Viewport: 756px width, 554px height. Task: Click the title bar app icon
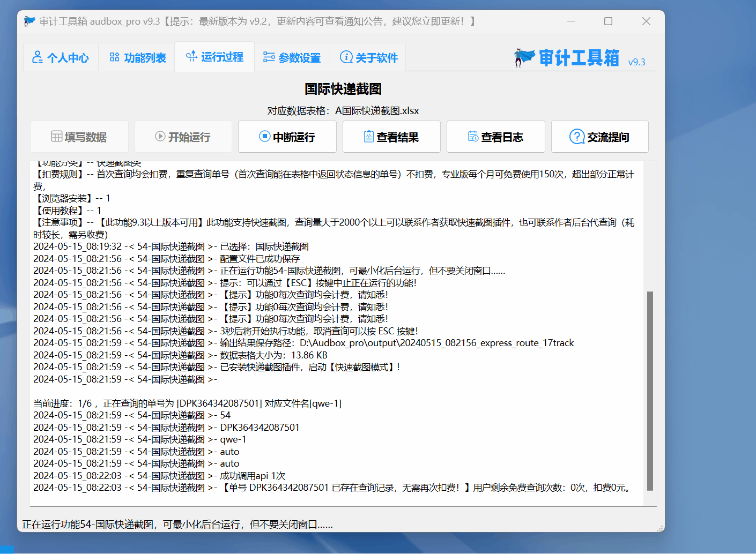pos(29,21)
